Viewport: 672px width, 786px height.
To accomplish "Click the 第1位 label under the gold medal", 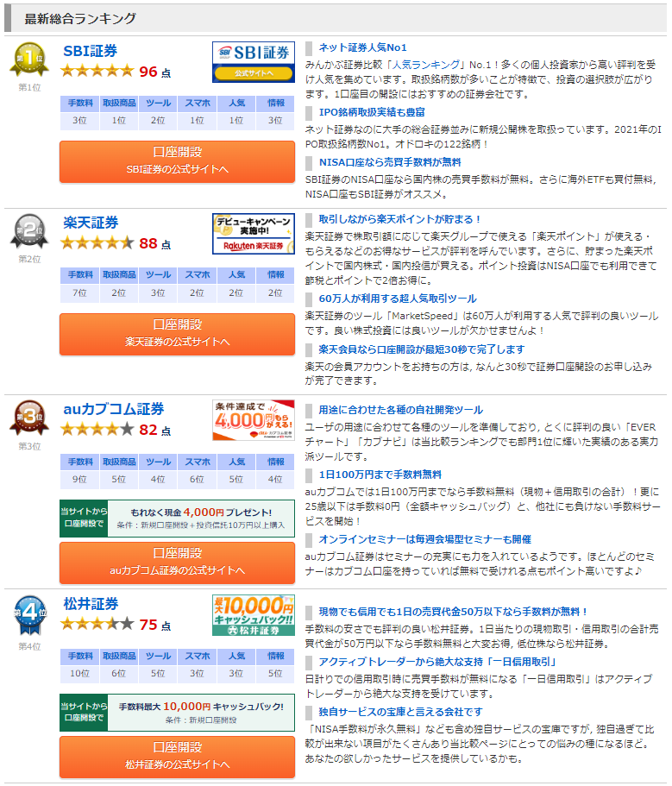I will pos(29,88).
